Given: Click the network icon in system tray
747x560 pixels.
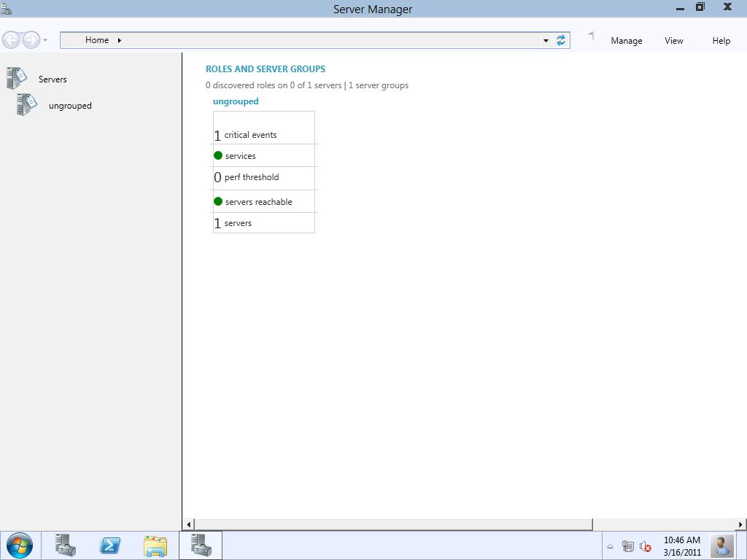Looking at the screenshot, I should pyautogui.click(x=628, y=546).
